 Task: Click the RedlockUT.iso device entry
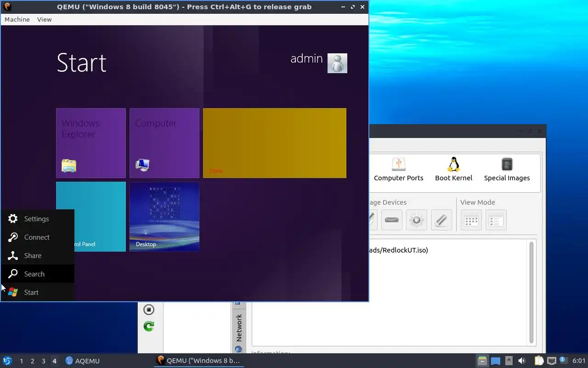399,250
